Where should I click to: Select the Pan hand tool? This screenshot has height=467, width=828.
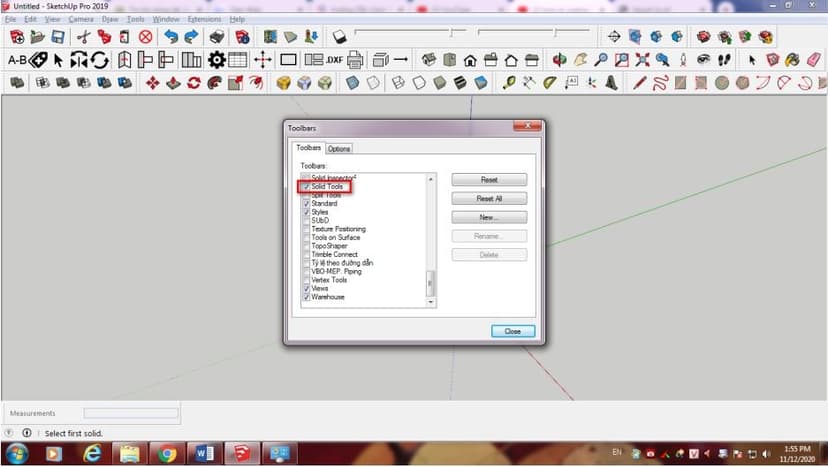pos(580,60)
